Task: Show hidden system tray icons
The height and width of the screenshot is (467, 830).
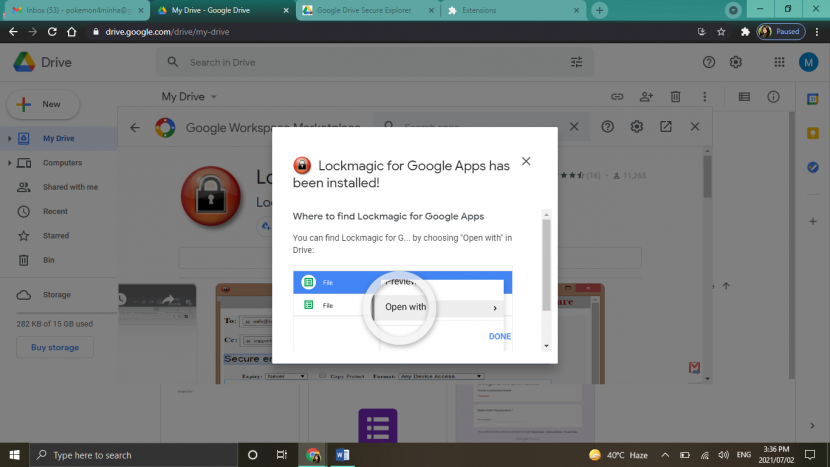Action: (665, 455)
